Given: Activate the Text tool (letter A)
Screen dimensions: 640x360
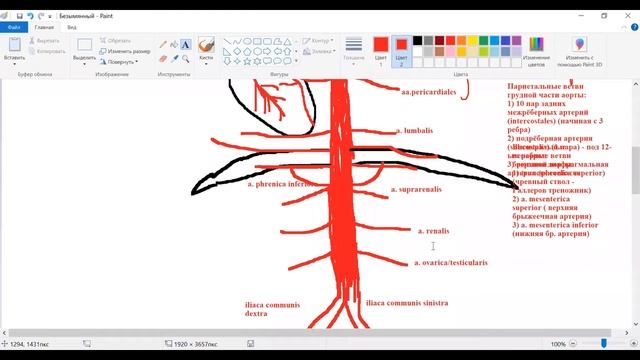Looking at the screenshot, I should tap(186, 44).
